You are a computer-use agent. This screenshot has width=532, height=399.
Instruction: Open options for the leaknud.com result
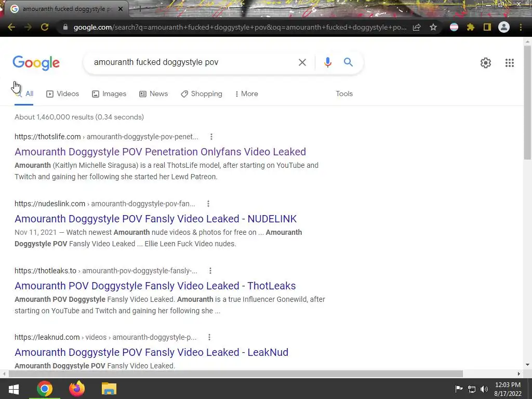click(209, 337)
